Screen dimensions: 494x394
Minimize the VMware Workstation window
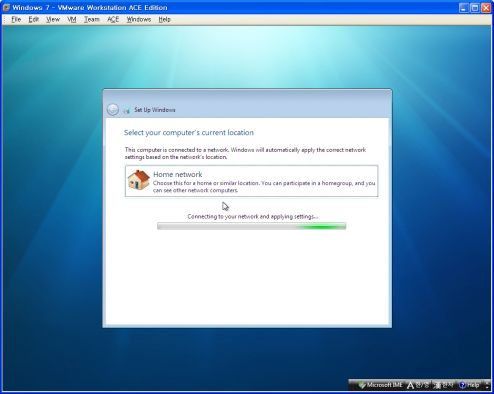coord(464,8)
